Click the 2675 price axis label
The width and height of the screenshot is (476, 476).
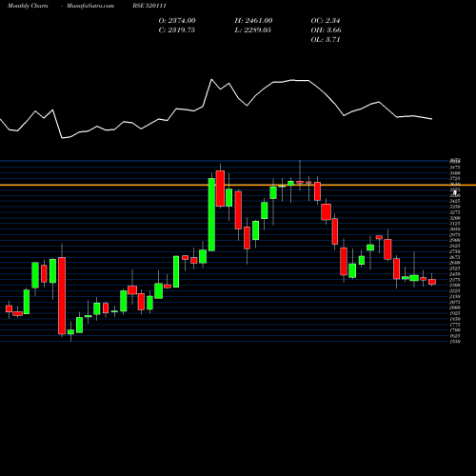(455, 257)
